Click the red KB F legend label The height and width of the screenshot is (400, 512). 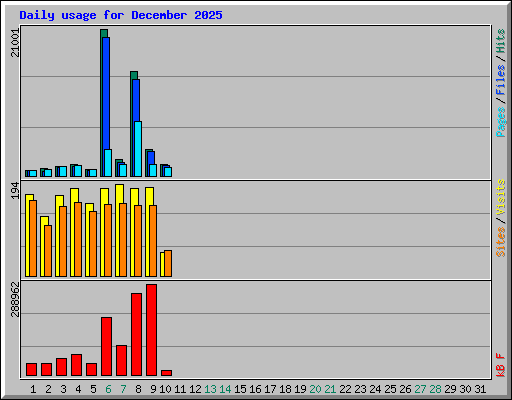coord(500,365)
